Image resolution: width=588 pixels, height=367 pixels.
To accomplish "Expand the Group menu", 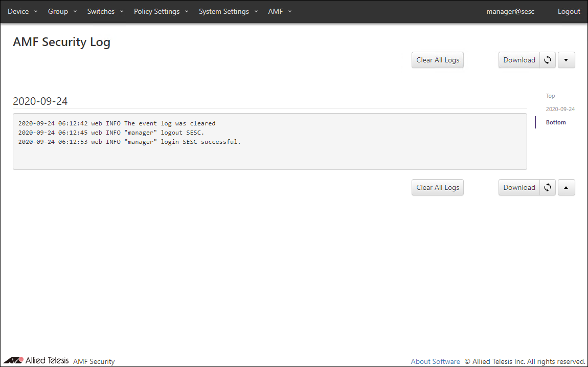I will (x=62, y=11).
